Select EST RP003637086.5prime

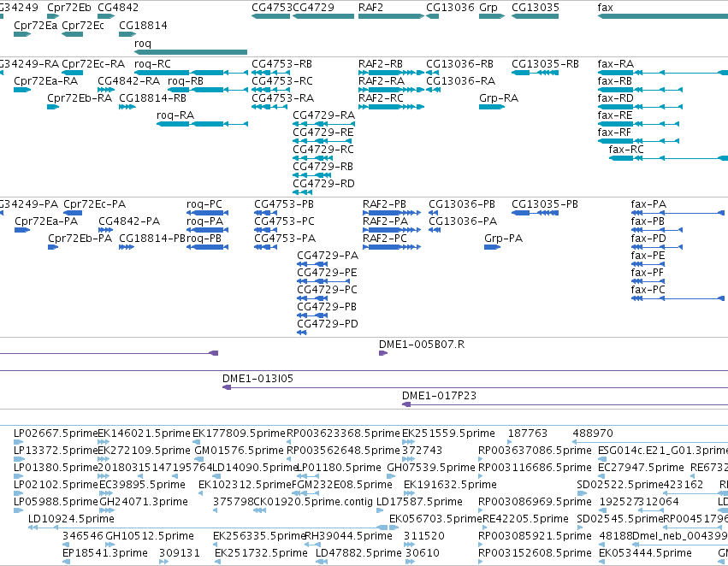click(481, 459)
